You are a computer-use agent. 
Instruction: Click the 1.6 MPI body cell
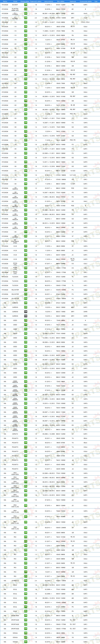(x=73, y=184)
